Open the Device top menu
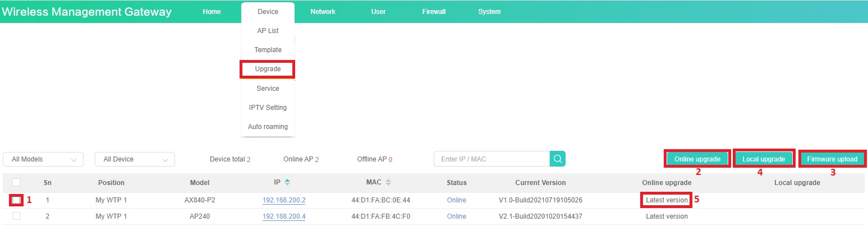 point(268,12)
